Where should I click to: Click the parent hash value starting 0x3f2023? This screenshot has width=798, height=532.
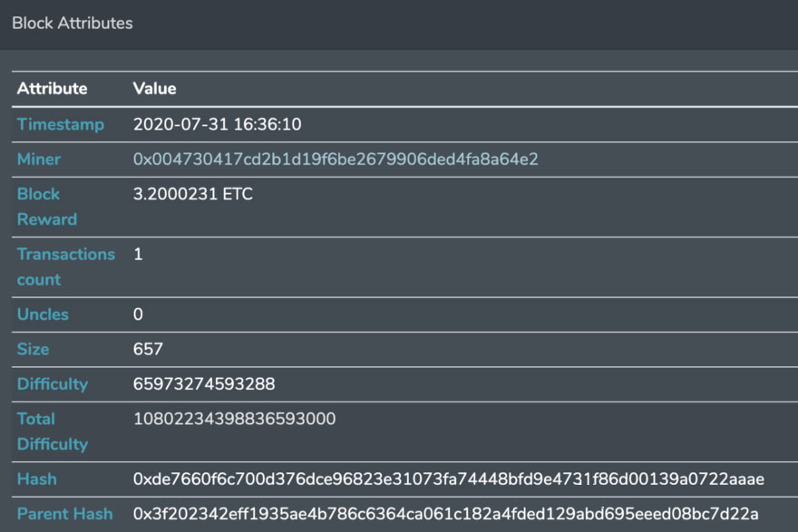pyautogui.click(x=446, y=514)
